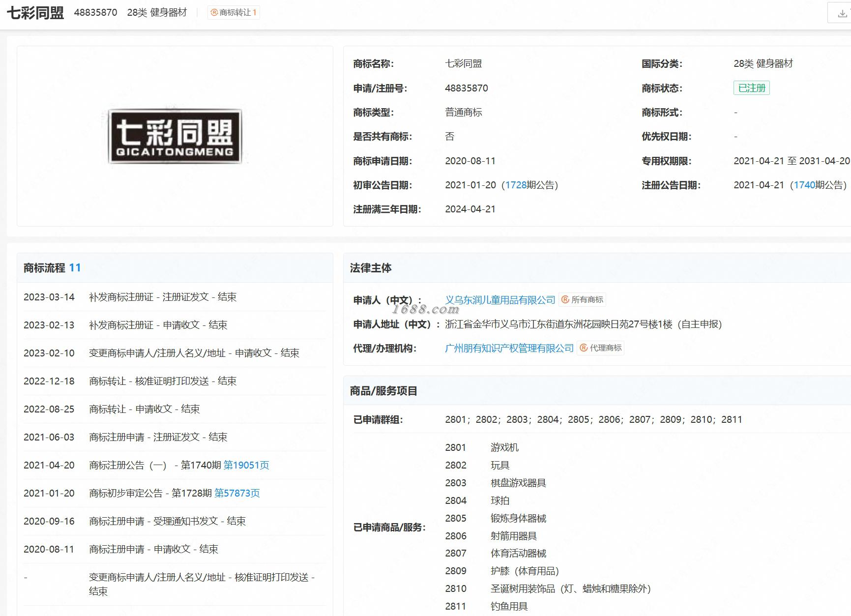
Task: Select goods row 2805 锻炼身体器械
Action: click(496, 518)
